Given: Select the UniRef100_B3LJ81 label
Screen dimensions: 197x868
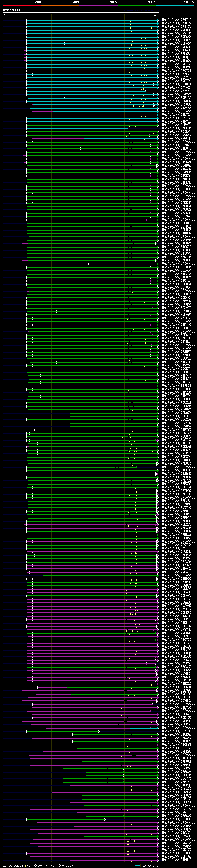Looking at the screenshot, I should click(x=176, y=501).
